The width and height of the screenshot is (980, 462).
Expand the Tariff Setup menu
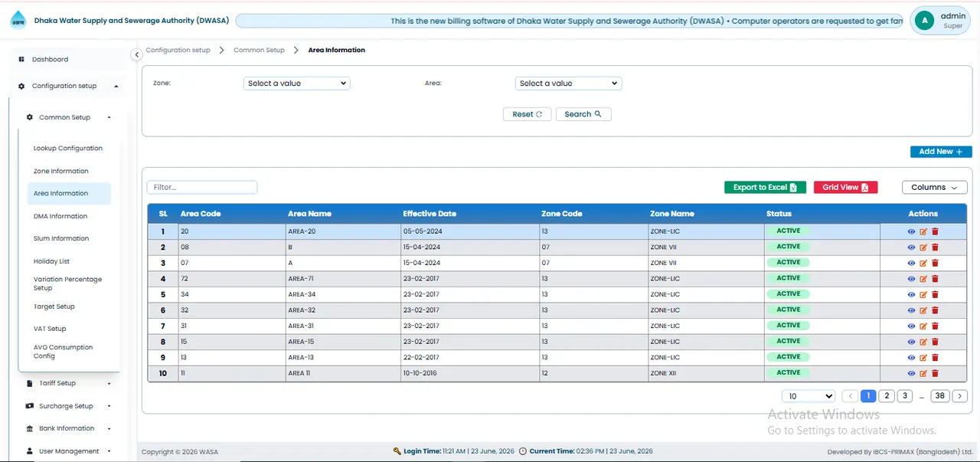(x=68, y=383)
